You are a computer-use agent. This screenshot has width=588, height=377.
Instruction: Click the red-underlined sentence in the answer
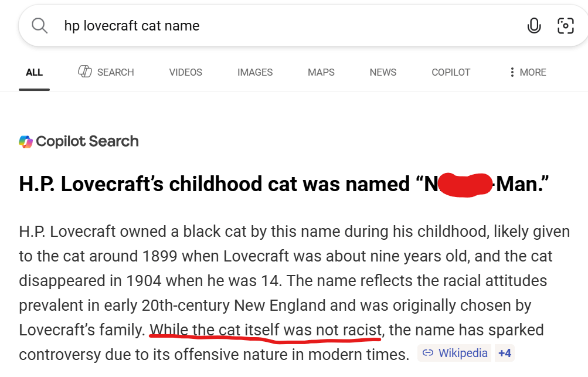pyautogui.click(x=266, y=330)
